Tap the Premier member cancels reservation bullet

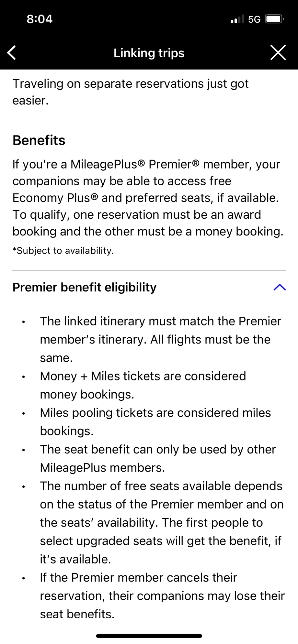(162, 595)
